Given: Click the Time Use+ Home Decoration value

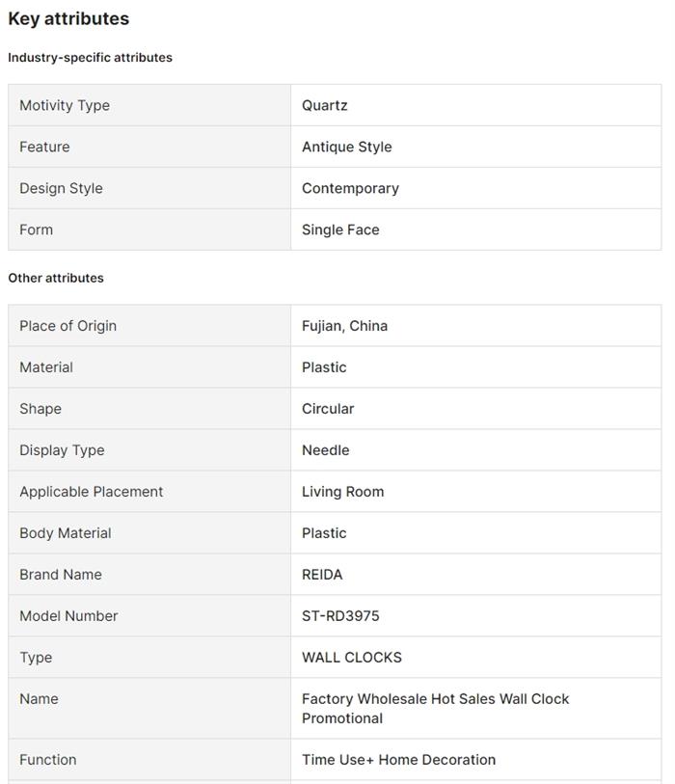Looking at the screenshot, I should (398, 760).
